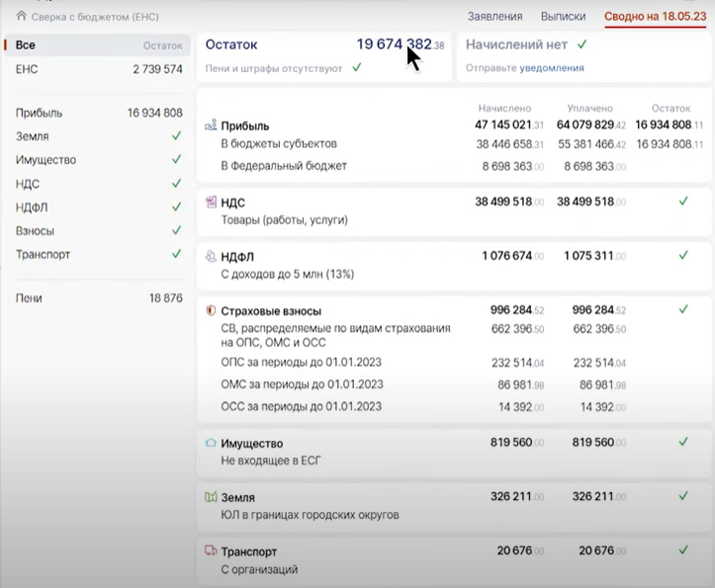This screenshot has height=588, width=715.
Task: Click the Остаток total 19 674 382
Action: tap(400, 44)
